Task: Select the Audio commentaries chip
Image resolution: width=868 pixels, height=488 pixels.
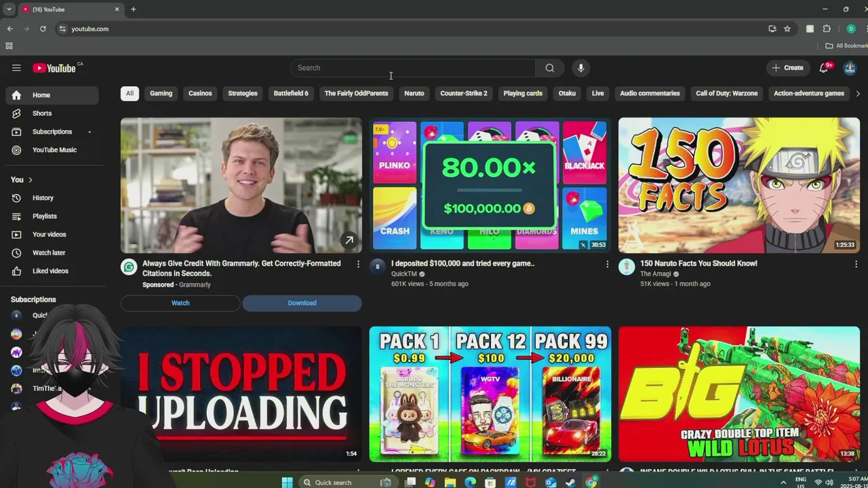Action: [650, 94]
